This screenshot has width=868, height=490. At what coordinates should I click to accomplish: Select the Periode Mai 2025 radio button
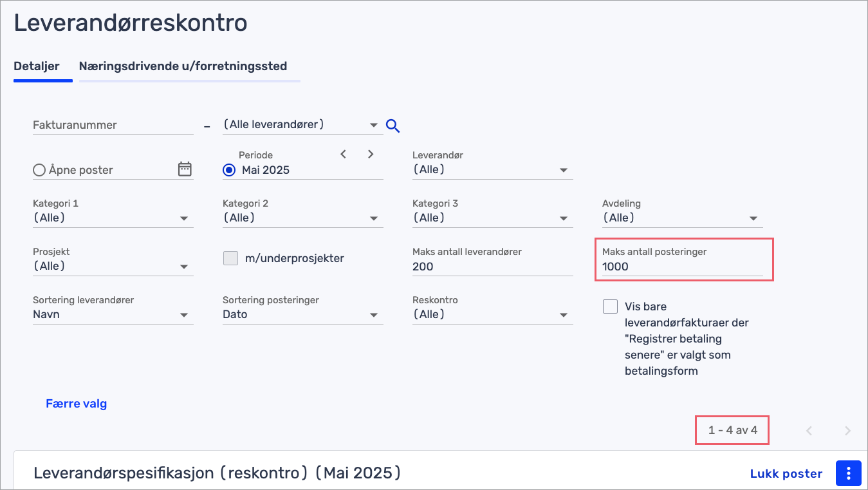point(229,170)
